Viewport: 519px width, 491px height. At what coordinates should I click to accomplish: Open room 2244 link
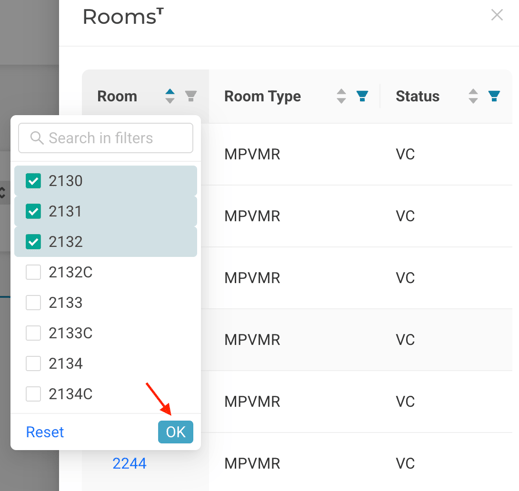(x=129, y=463)
